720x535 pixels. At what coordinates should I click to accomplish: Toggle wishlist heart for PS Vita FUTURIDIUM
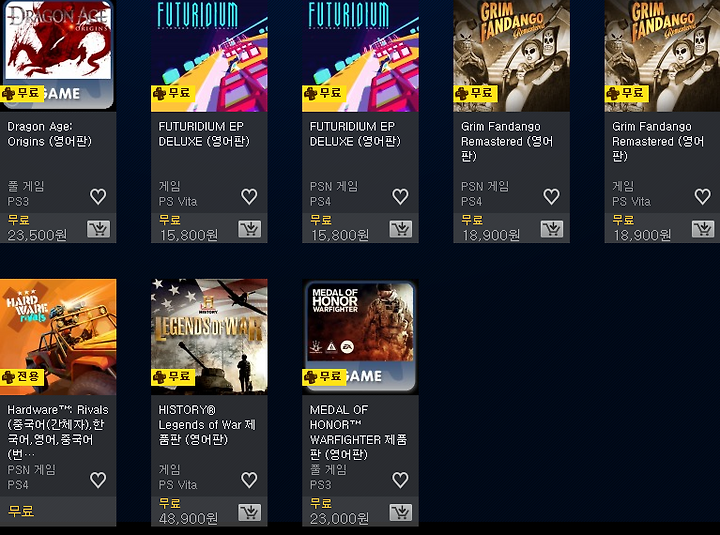249,197
